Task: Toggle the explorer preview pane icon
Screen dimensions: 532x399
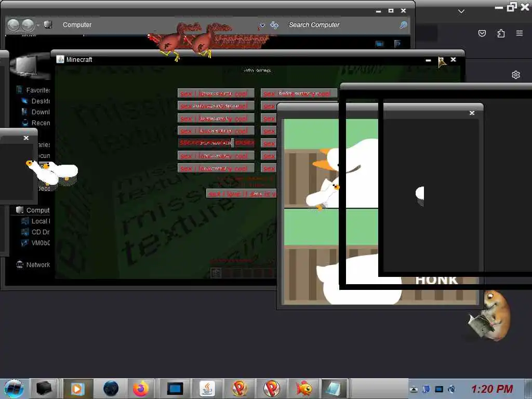Action: (397, 44)
